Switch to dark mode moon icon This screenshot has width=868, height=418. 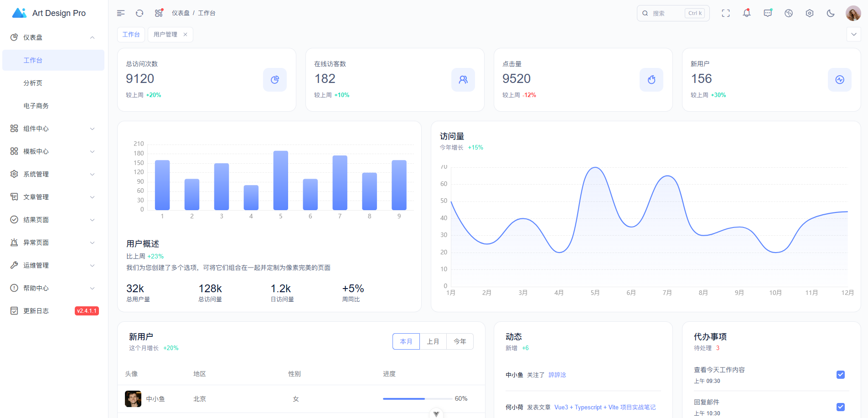coord(831,13)
